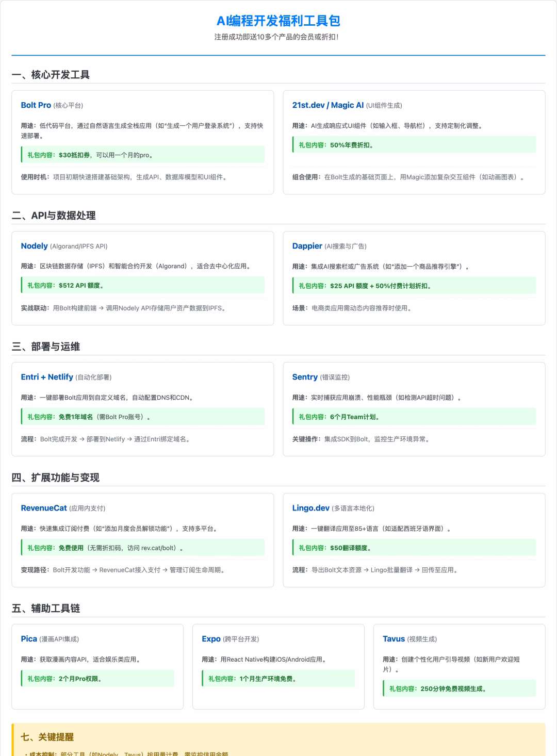Select the Tavus card title
This screenshot has height=756, width=557.
394,638
